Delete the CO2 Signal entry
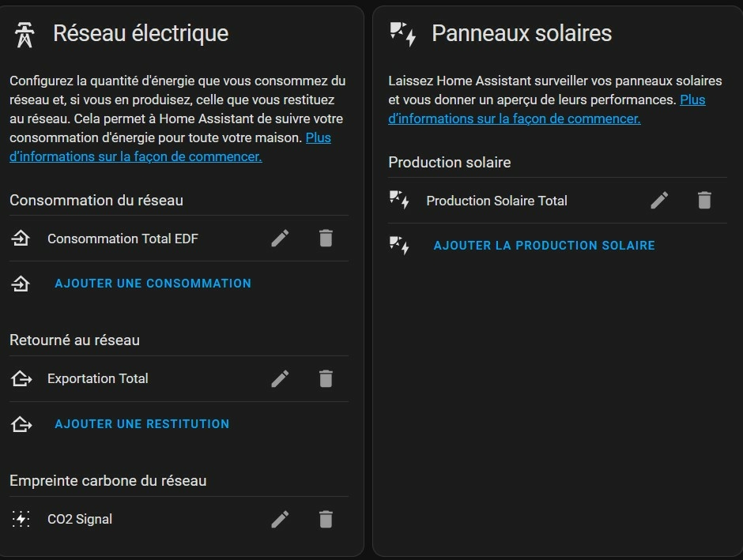The width and height of the screenshot is (743, 560). [x=326, y=519]
